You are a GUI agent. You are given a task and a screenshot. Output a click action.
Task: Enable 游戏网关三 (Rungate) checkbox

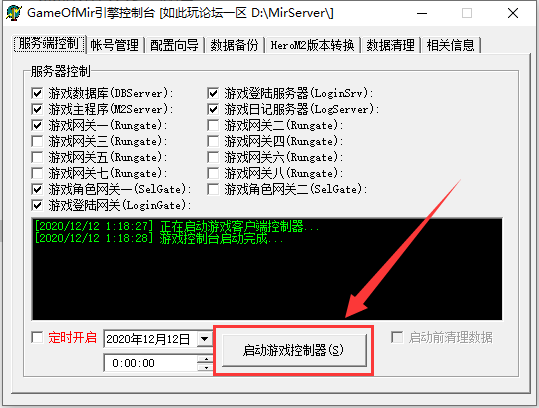(x=37, y=141)
